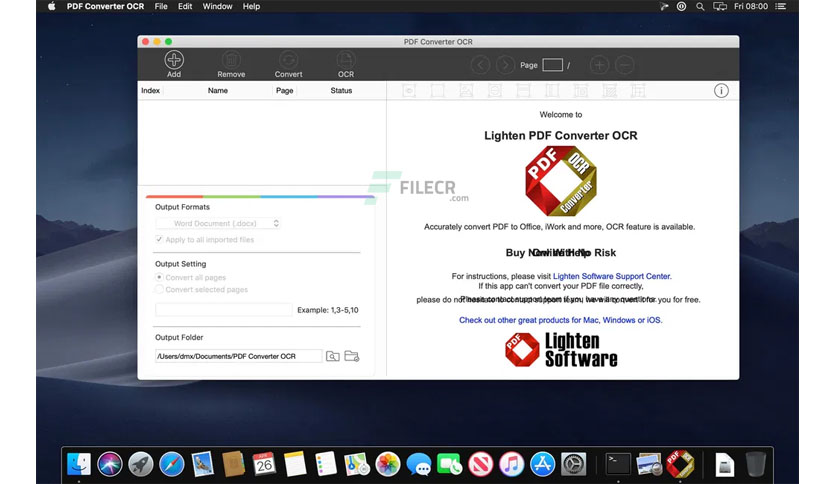
Task: Open Launchpad rocket icon in dock
Action: tap(141, 464)
